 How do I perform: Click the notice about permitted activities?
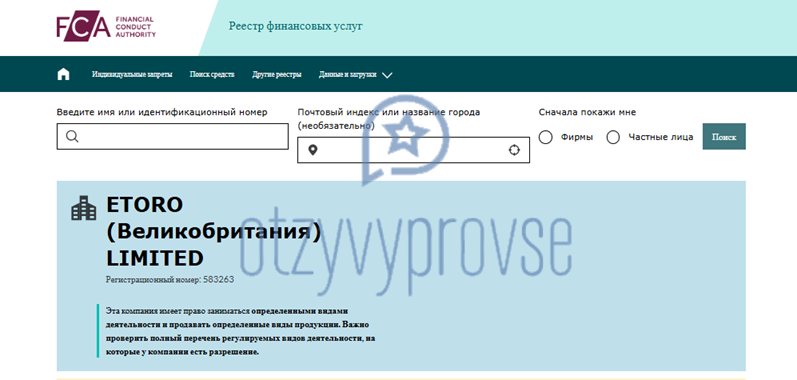pos(241,331)
